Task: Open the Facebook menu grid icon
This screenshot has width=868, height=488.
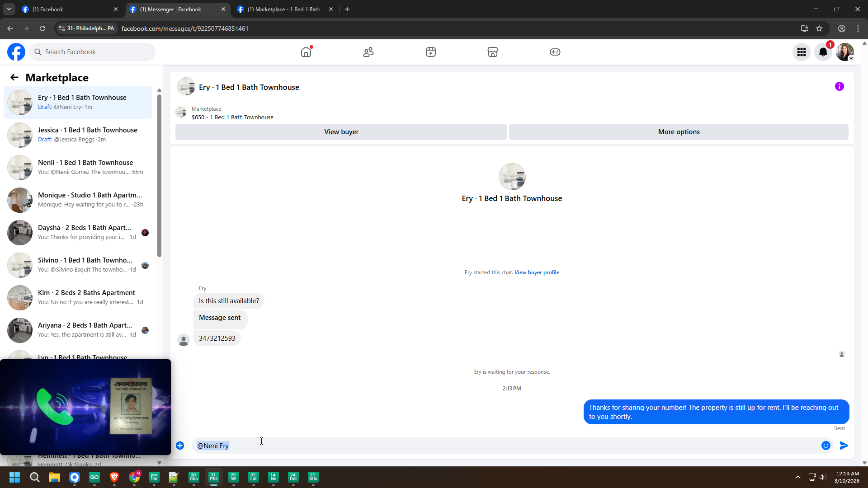Action: [x=802, y=52]
